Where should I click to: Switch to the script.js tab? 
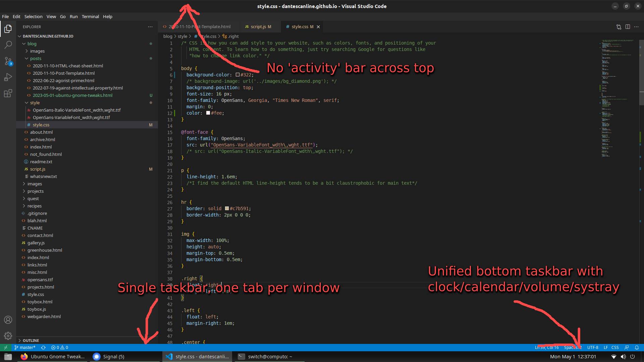(x=258, y=27)
